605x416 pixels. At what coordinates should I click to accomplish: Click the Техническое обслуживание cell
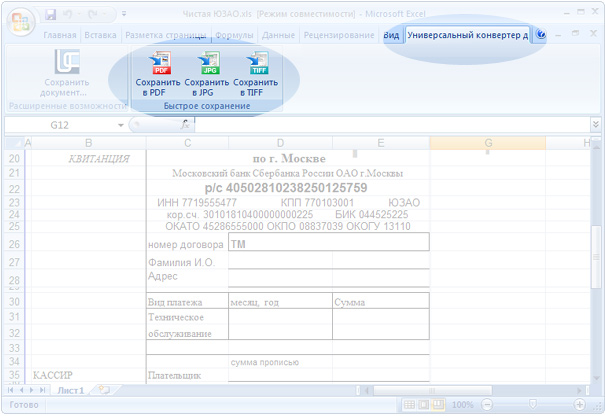[x=188, y=324]
